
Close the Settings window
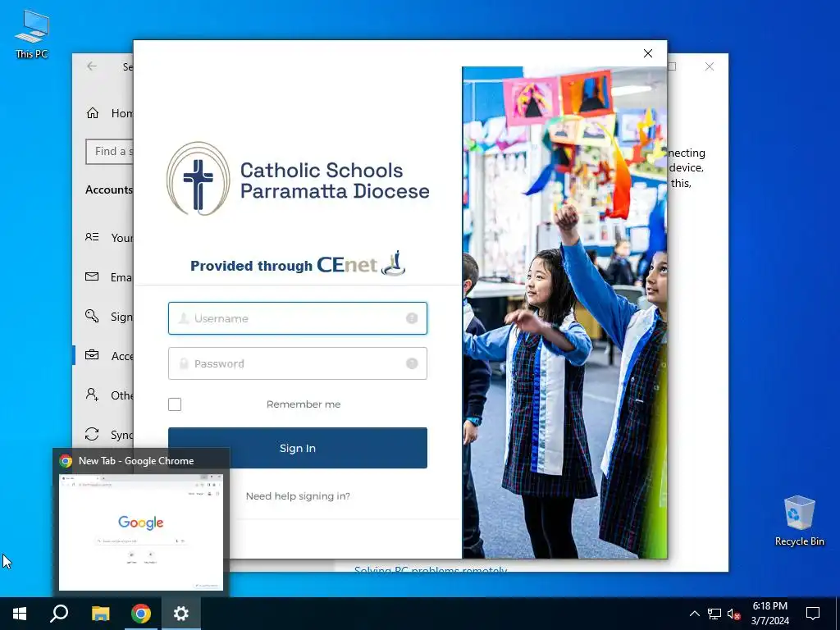pos(710,66)
